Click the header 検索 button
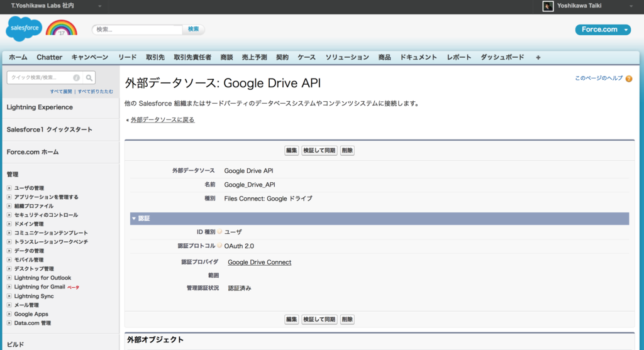This screenshot has width=644, height=350. 193,29
